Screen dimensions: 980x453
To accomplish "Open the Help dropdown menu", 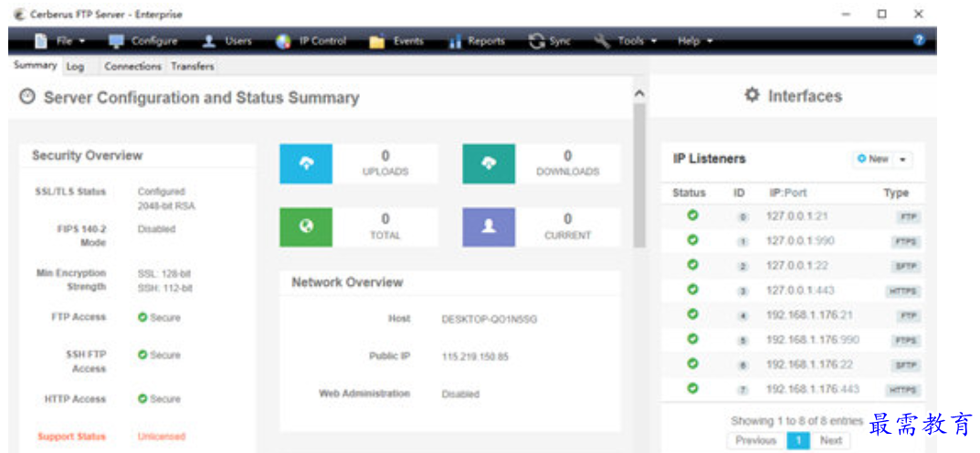I will pyautogui.click(x=695, y=41).
